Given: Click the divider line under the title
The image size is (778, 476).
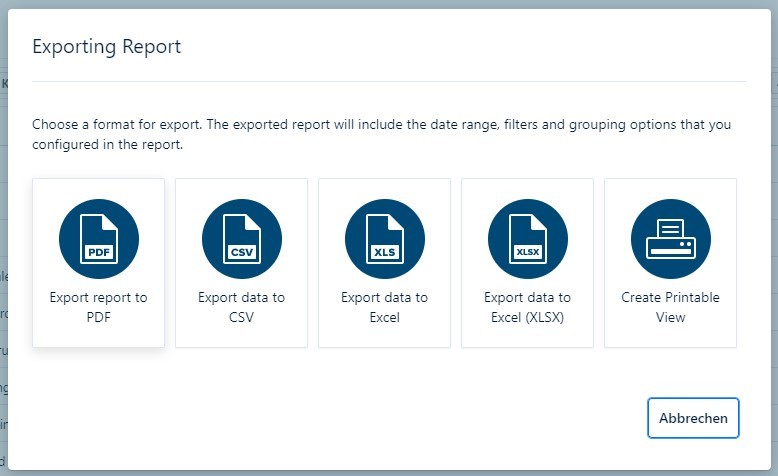Looking at the screenshot, I should click(x=389, y=81).
